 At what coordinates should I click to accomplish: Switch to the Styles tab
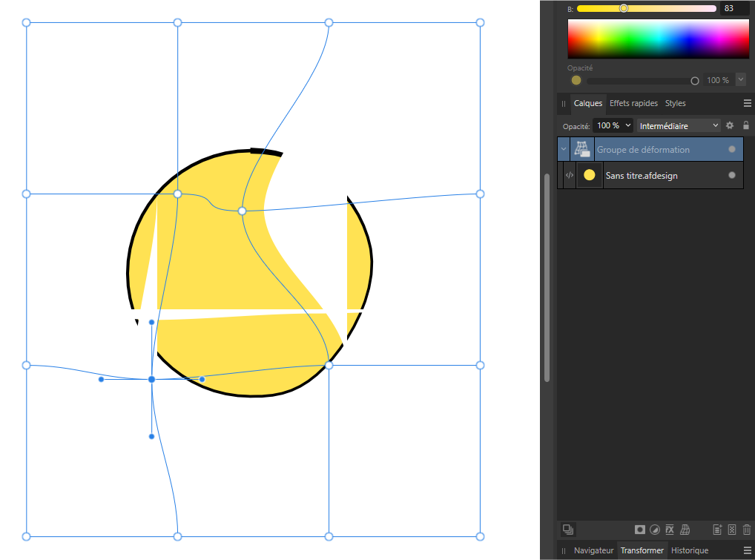(675, 103)
